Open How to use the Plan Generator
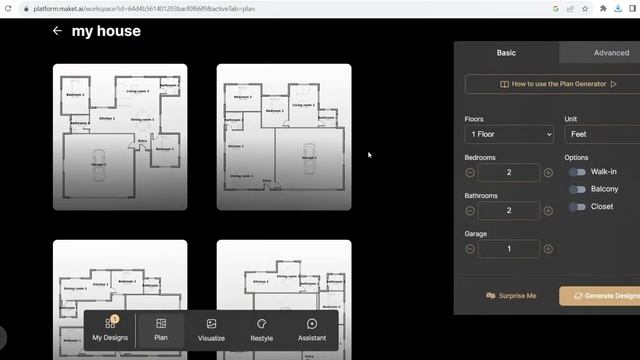Image resolution: width=640 pixels, height=360 pixels. (552, 84)
